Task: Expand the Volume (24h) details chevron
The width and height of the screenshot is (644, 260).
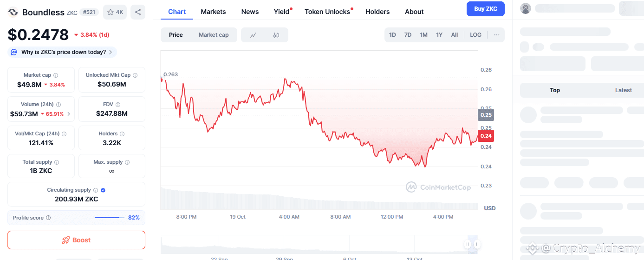Action: (69, 114)
